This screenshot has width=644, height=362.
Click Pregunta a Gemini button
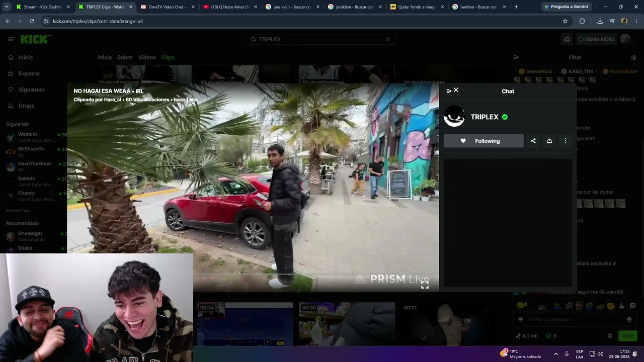tap(566, 7)
